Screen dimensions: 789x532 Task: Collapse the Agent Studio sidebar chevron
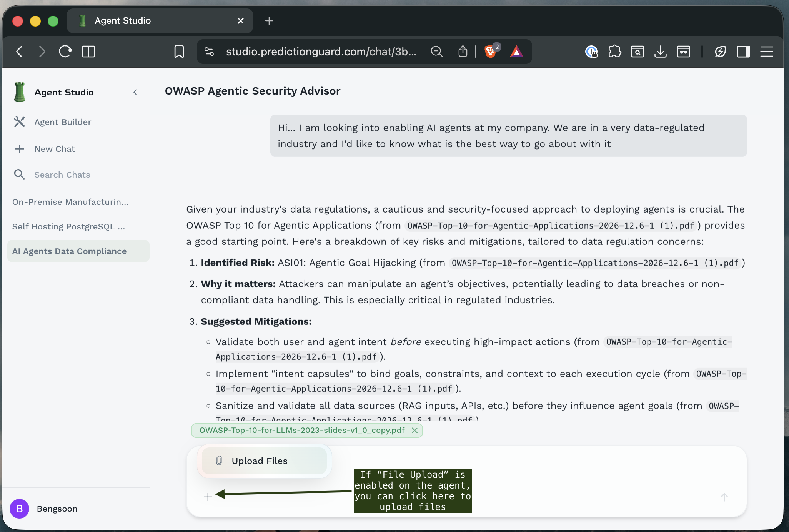coord(135,92)
